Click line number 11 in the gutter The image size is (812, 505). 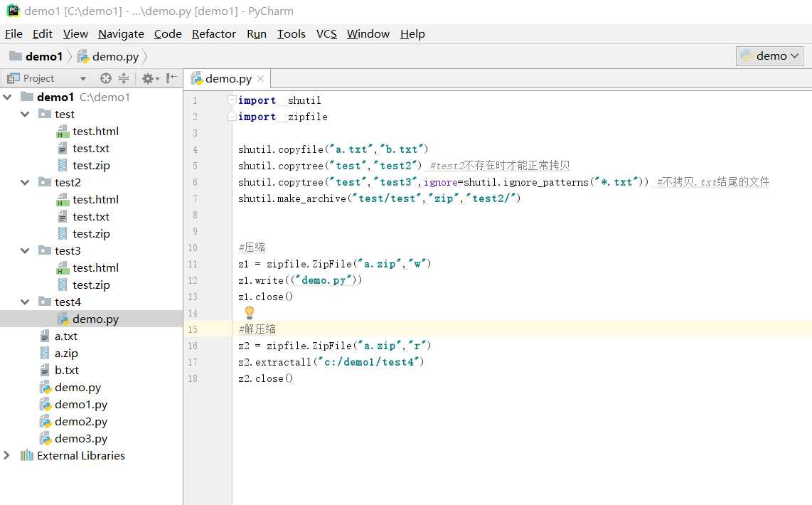pos(193,264)
